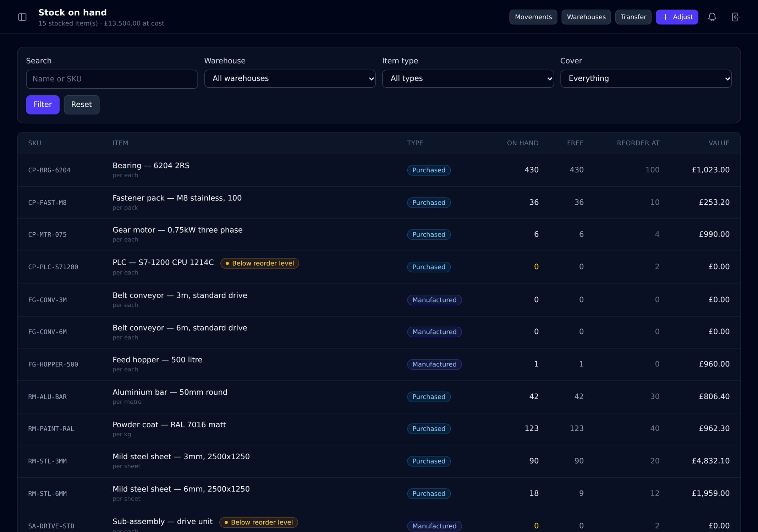
Task: Click the FREE column header
Action: pos(575,143)
